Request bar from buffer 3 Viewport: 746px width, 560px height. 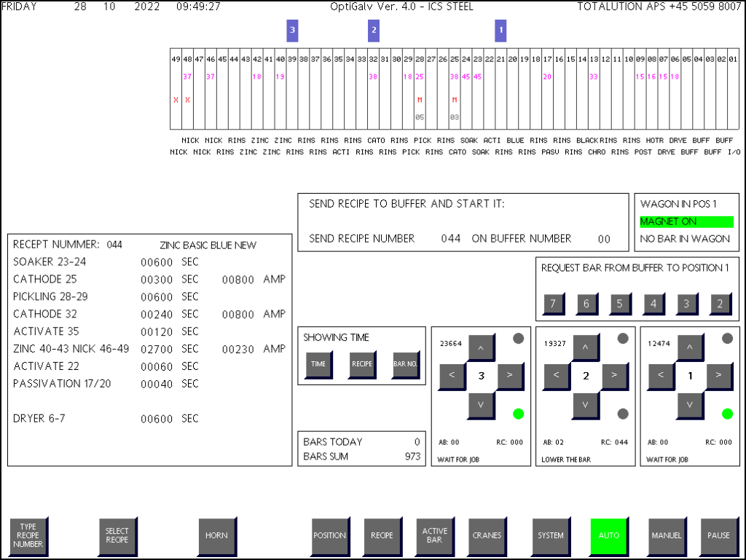point(687,304)
